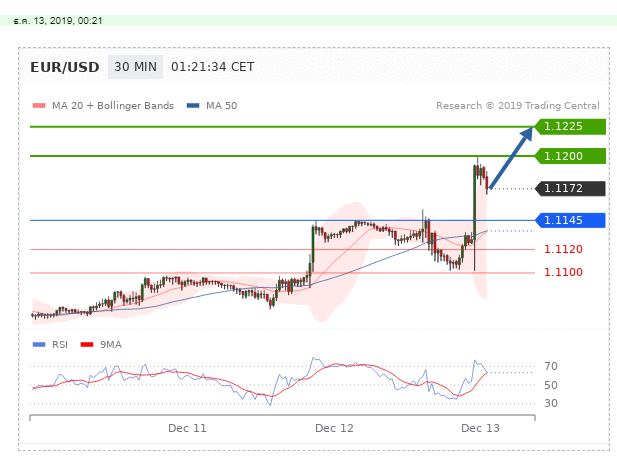The height and width of the screenshot is (458, 617).
Task: Click the EUR/USD pair title
Action: [x=65, y=67]
